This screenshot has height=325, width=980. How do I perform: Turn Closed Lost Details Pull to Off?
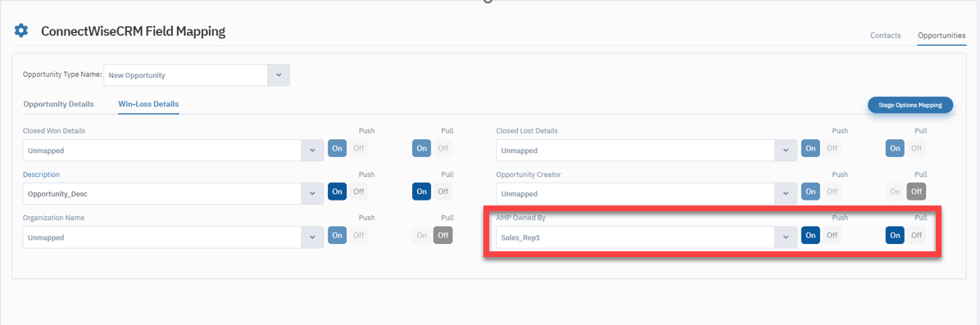[916, 148]
